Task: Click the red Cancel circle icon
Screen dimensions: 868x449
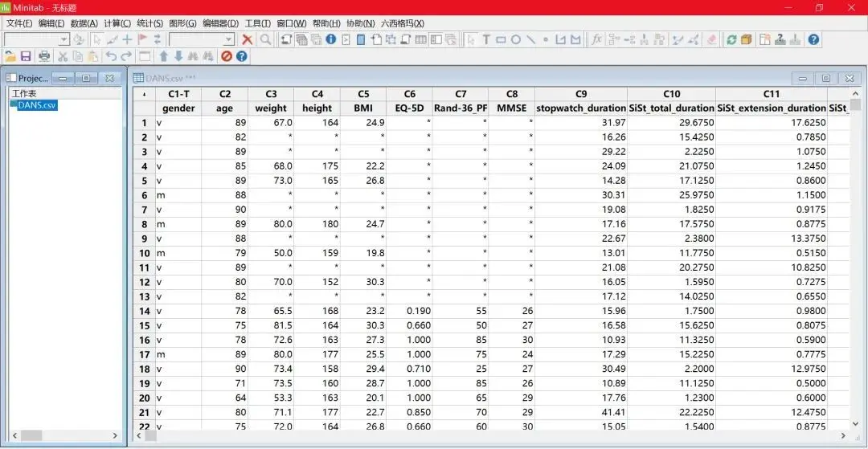Action: [227, 56]
